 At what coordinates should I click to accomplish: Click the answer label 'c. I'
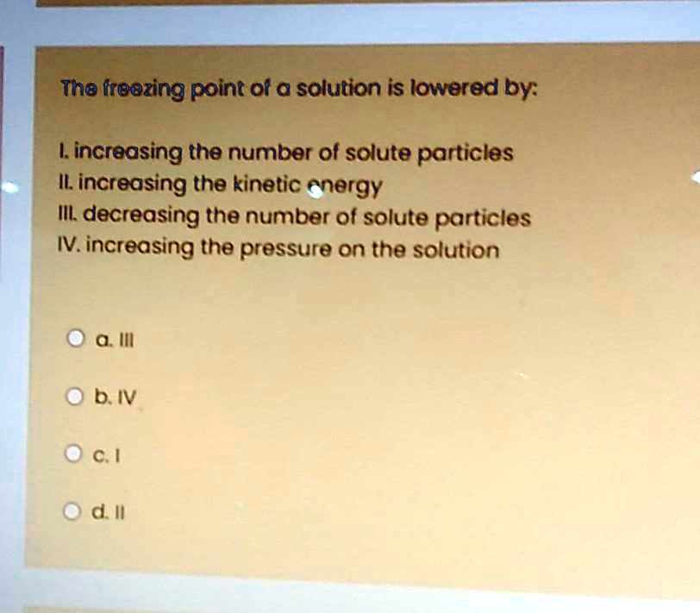109,454
